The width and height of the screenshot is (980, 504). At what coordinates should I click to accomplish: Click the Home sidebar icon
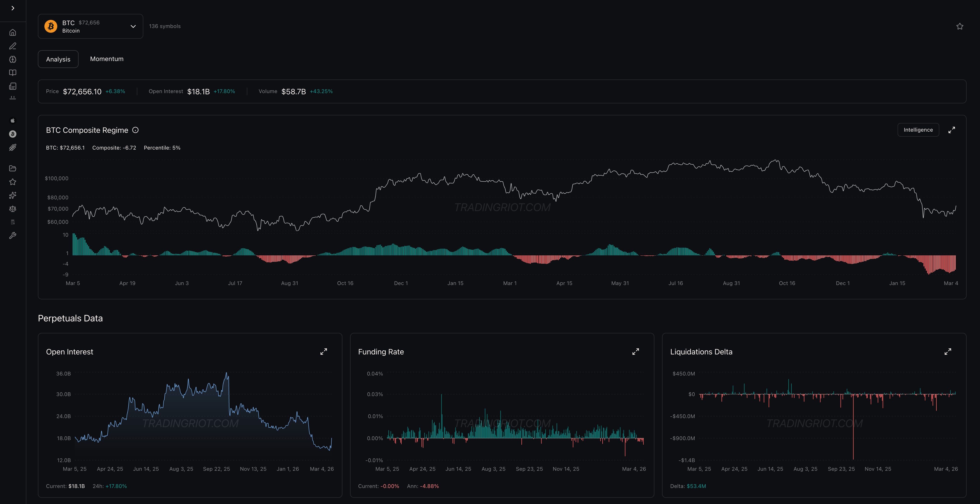click(x=12, y=32)
